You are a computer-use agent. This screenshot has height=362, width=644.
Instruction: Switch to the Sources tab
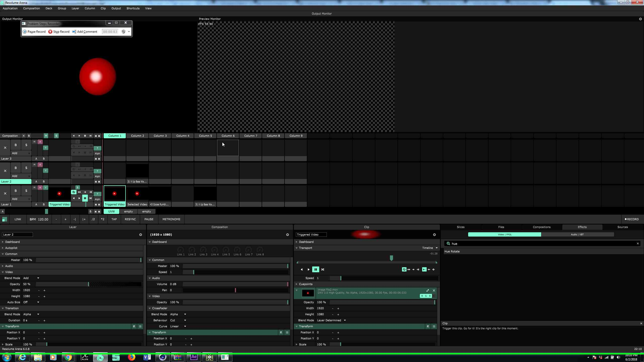(622, 227)
